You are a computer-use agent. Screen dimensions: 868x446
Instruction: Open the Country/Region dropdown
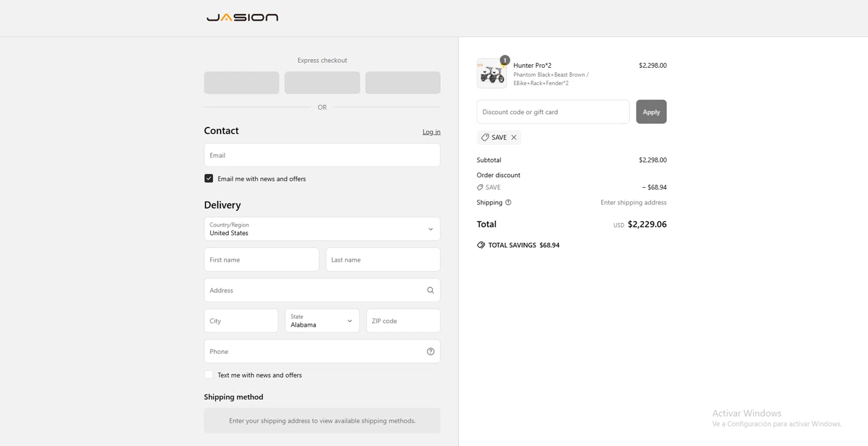[322, 229]
